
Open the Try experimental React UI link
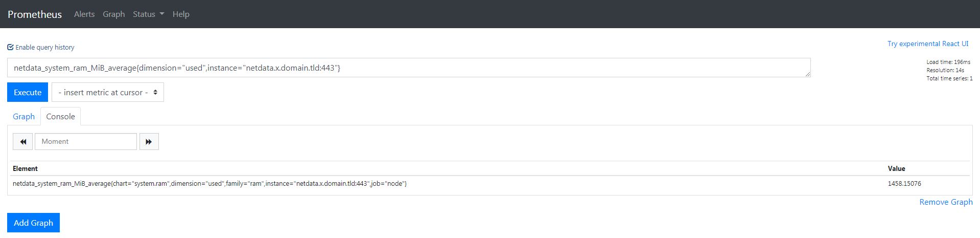928,44
